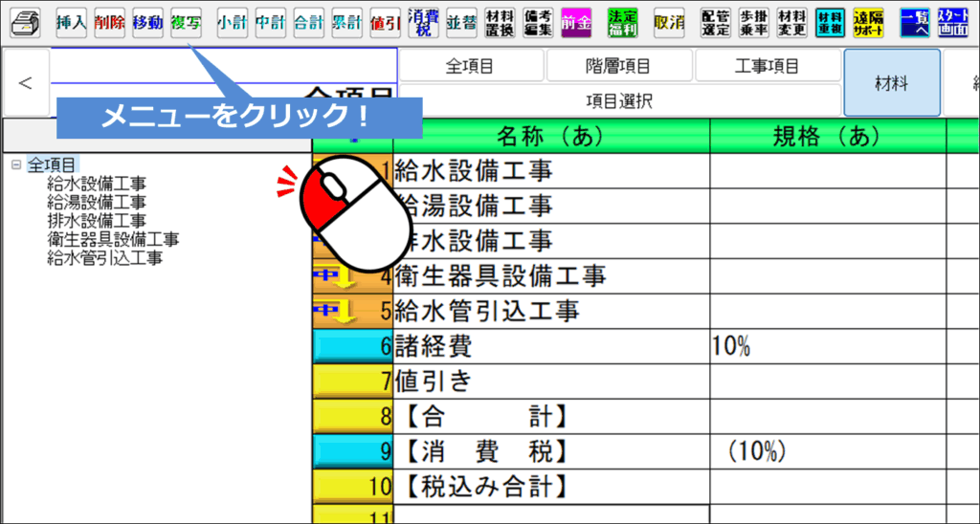Viewport: 980px width, 524px height.
Task: Select 給水管引込工事 in the tree
Action: click(104, 257)
